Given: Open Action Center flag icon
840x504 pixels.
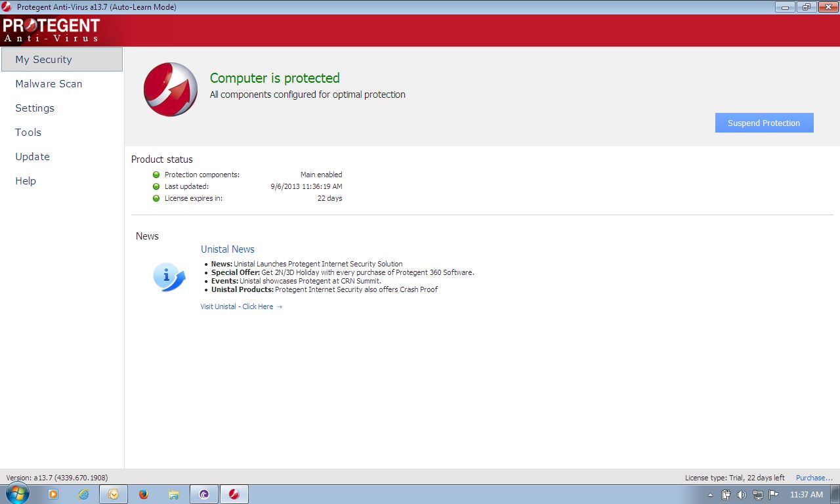Looking at the screenshot, I should tap(774, 495).
